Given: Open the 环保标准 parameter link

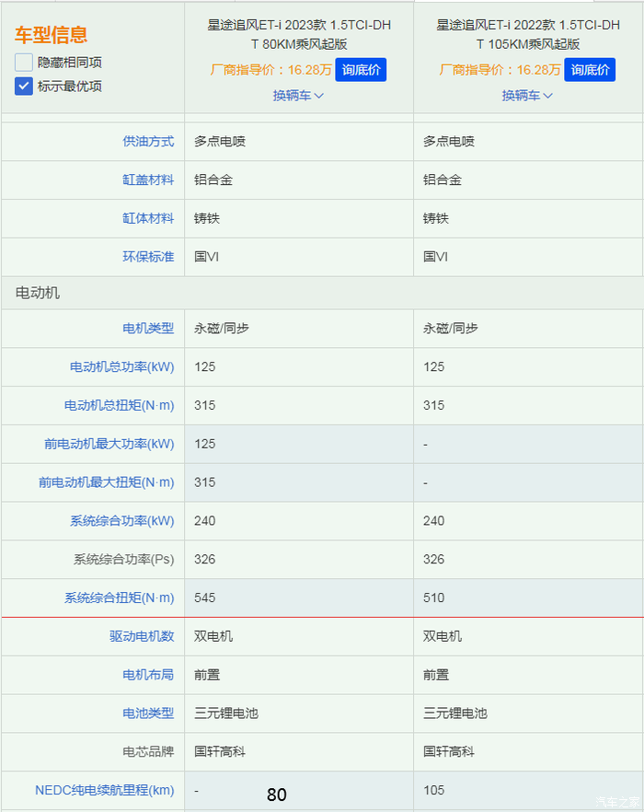Looking at the screenshot, I should pyautogui.click(x=148, y=258).
